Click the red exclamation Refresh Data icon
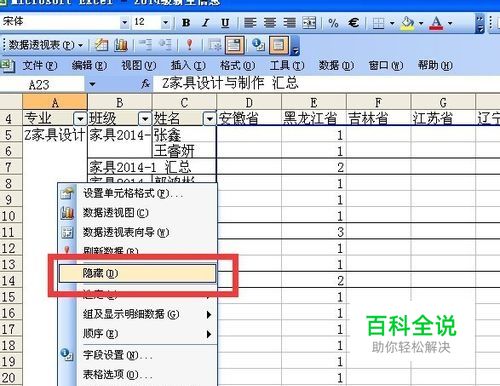Viewport: 500px width, 386px height. pyautogui.click(x=190, y=45)
